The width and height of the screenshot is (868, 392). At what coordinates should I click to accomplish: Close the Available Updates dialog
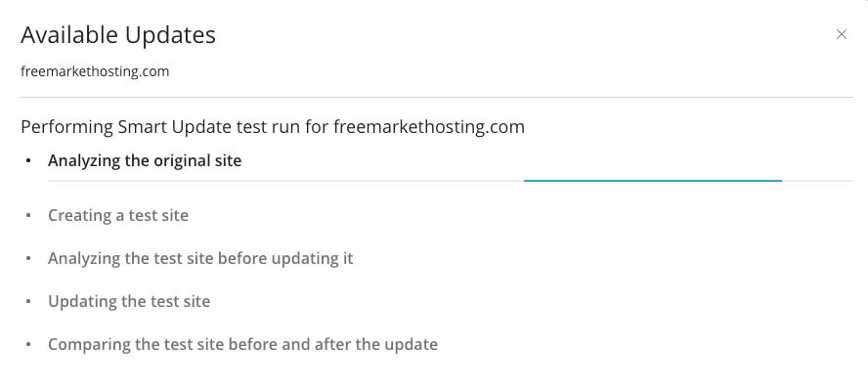842,35
